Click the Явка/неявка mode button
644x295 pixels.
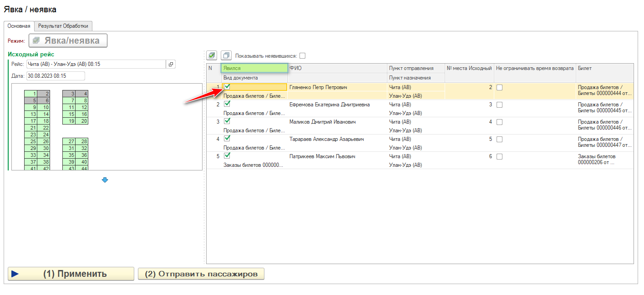tap(68, 40)
